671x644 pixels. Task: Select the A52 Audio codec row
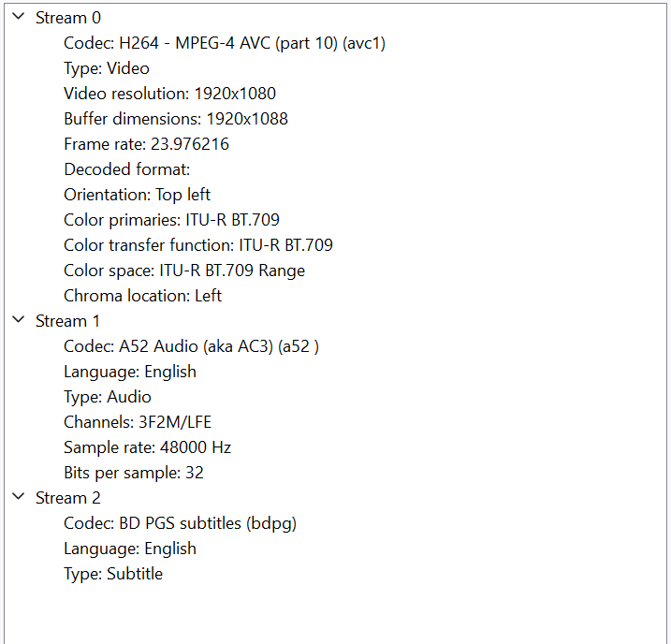point(191,346)
